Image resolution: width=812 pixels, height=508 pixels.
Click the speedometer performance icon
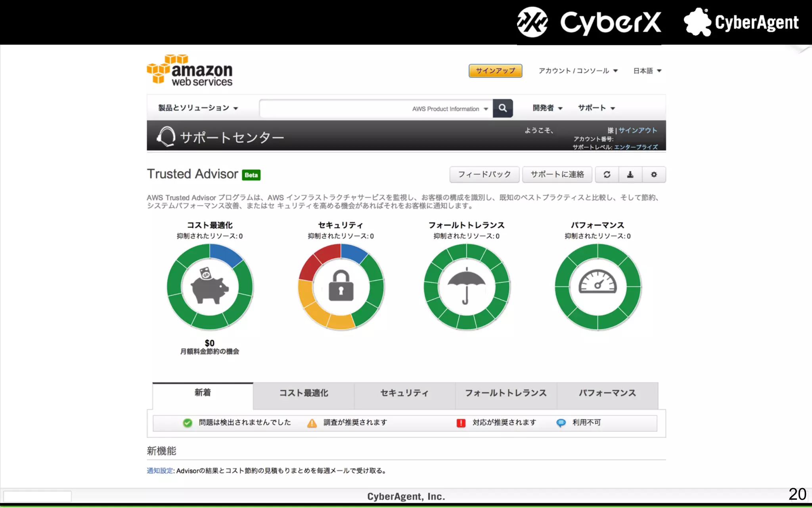click(598, 283)
